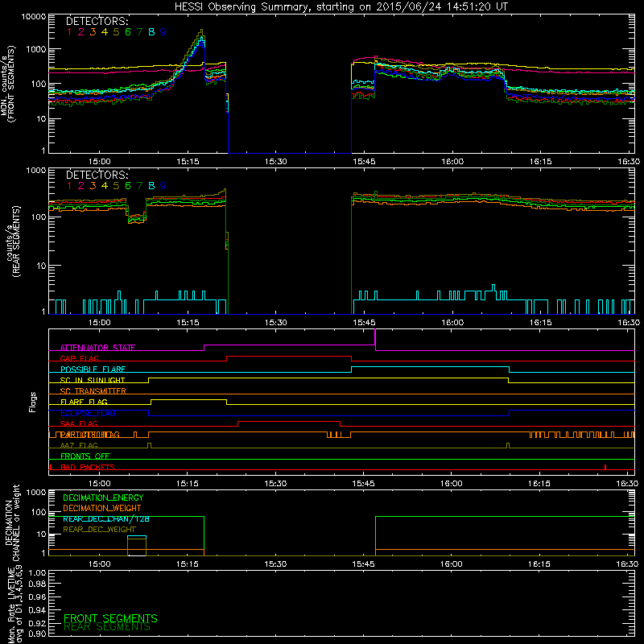Screen dimensions: 644x644
Task: Click the FRONT SEGMENTS livetime legend
Action: pos(110,618)
